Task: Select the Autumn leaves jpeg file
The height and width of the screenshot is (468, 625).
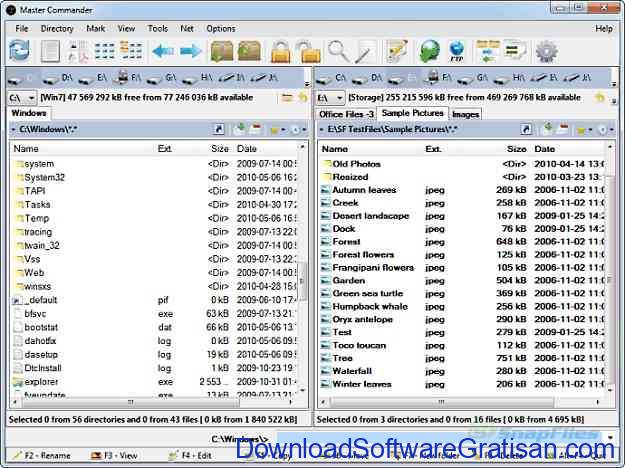Action: (462, 190)
